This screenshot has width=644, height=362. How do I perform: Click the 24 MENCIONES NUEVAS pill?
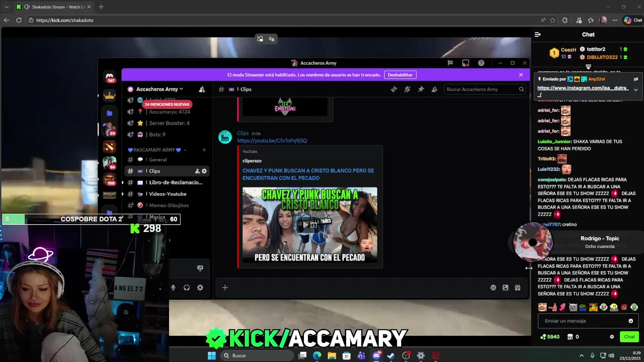tap(167, 104)
